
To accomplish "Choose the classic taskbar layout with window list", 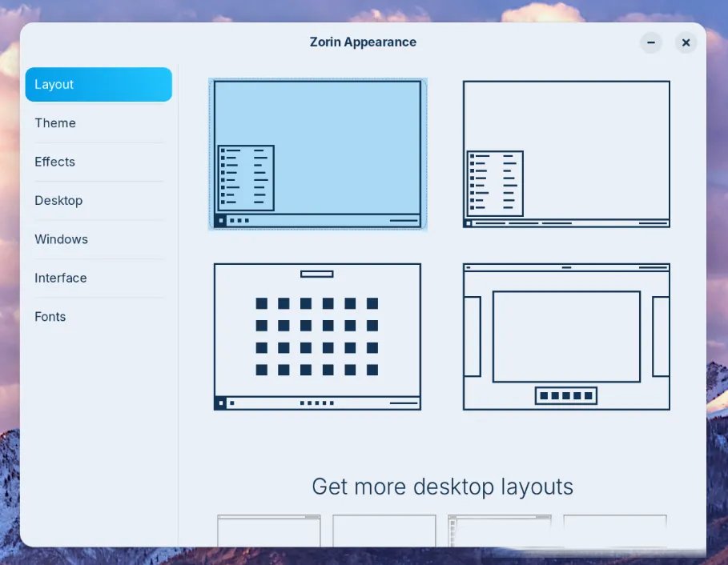I will tap(566, 154).
